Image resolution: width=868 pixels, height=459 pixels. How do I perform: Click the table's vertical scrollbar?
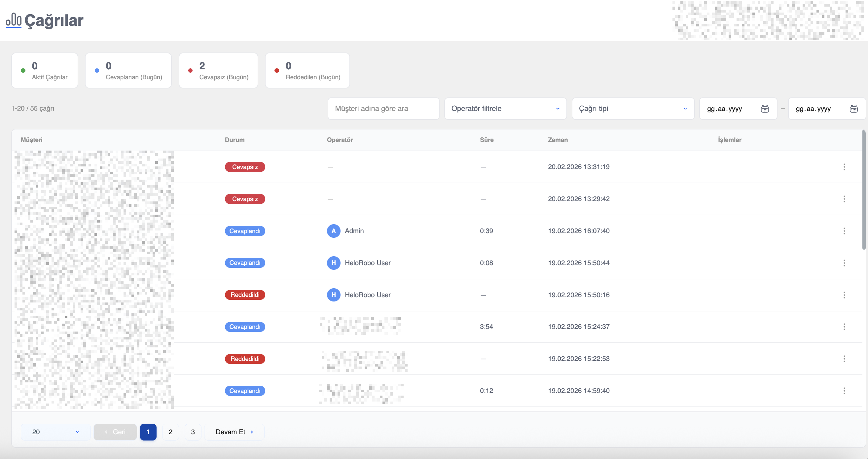tap(864, 191)
